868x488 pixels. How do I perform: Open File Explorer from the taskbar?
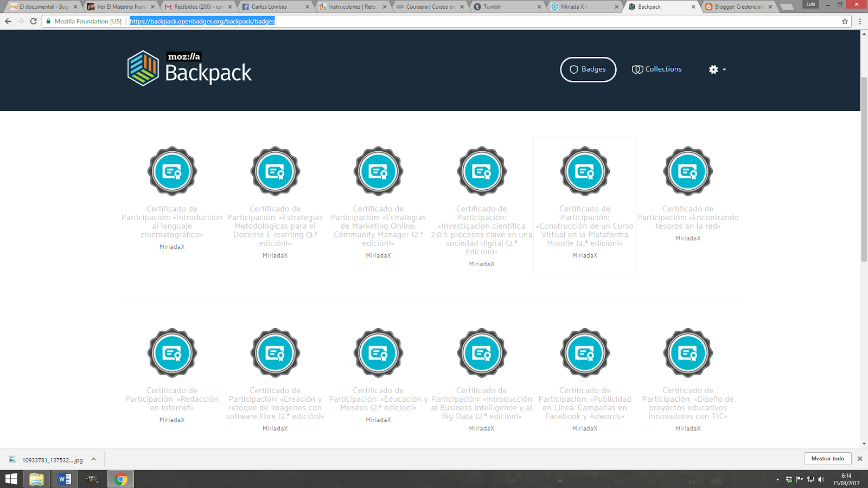point(36,479)
